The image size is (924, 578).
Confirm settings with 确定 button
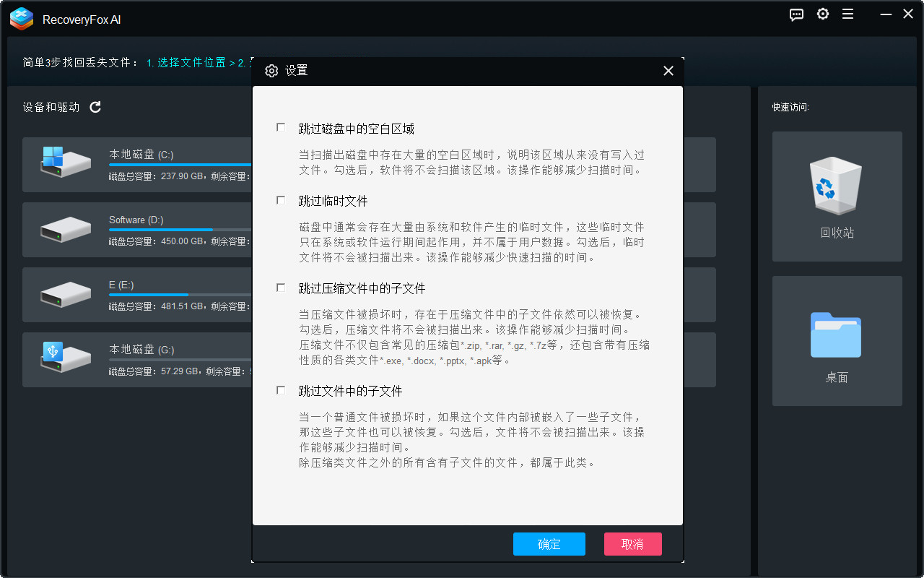point(549,543)
